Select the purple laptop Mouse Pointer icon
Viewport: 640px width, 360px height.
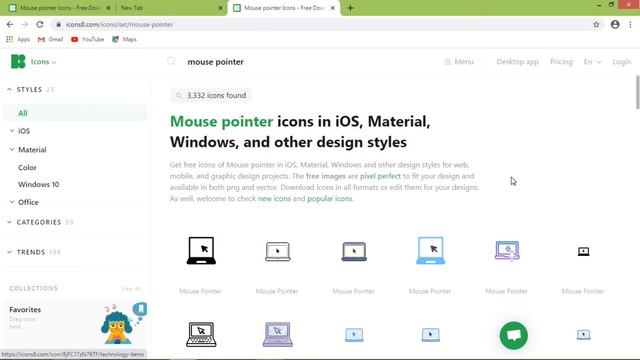(x=507, y=251)
